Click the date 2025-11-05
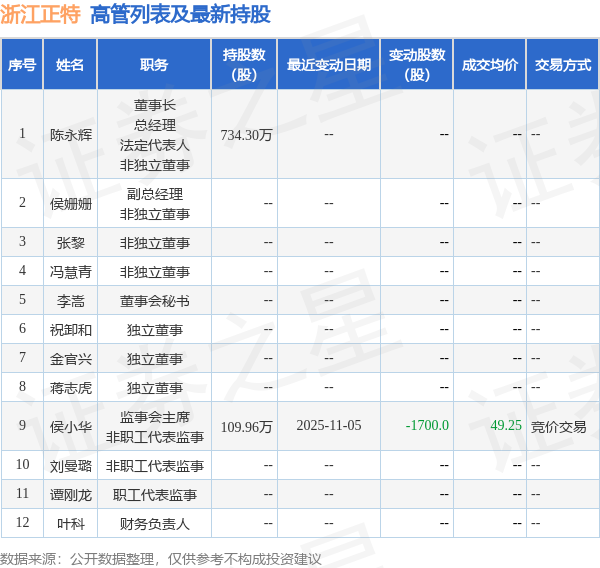Screen dimensions: 600x568 (329, 426)
